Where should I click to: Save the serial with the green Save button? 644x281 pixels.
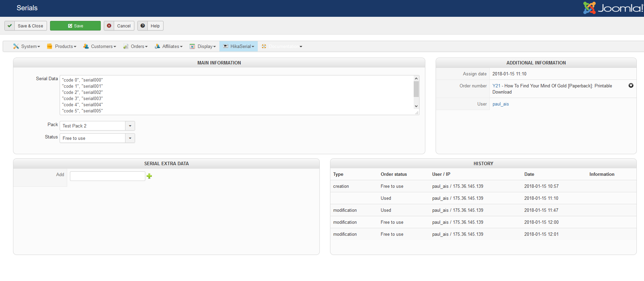click(75, 26)
